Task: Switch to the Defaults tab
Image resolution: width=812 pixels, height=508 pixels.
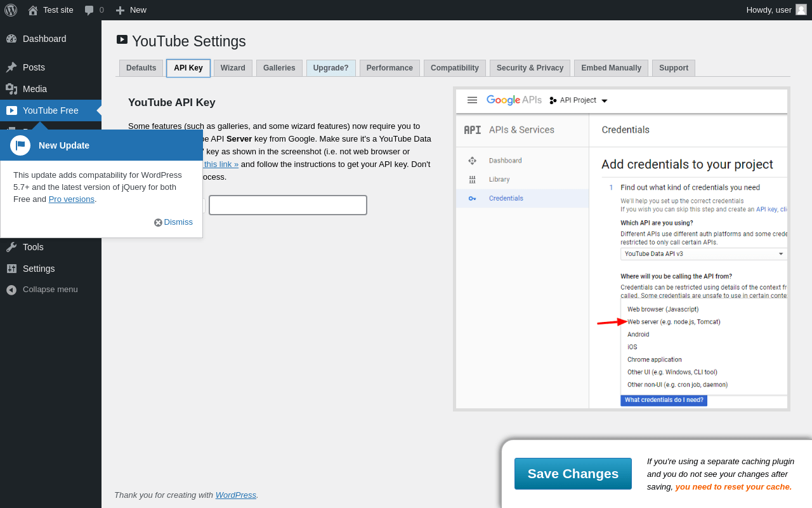Action: click(141, 68)
